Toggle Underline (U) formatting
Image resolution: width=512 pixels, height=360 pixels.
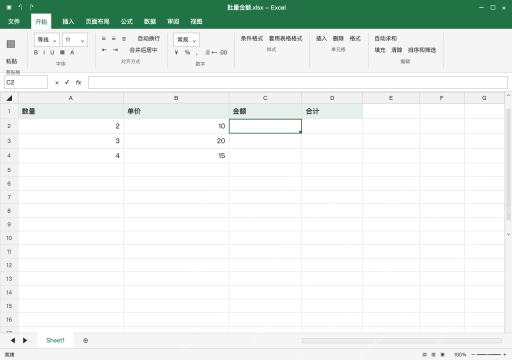(x=52, y=52)
